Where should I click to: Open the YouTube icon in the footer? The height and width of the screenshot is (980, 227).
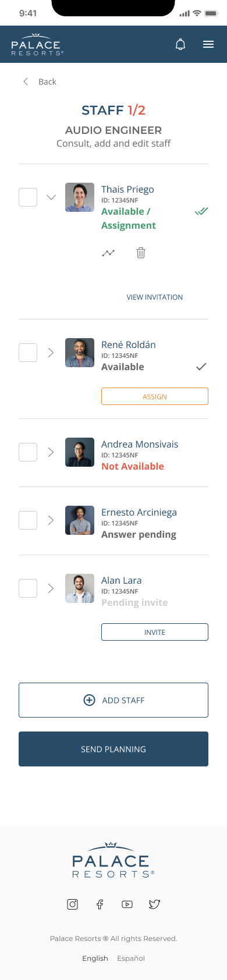(x=127, y=904)
